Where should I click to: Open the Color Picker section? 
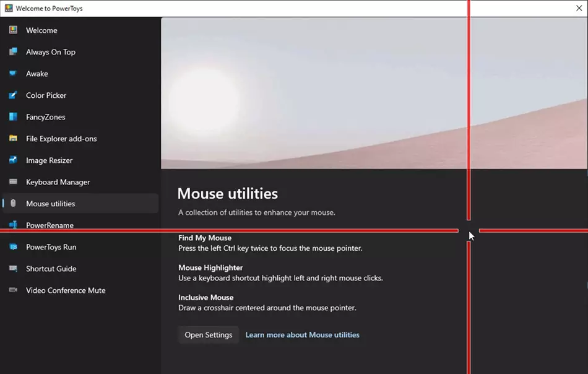80,95
